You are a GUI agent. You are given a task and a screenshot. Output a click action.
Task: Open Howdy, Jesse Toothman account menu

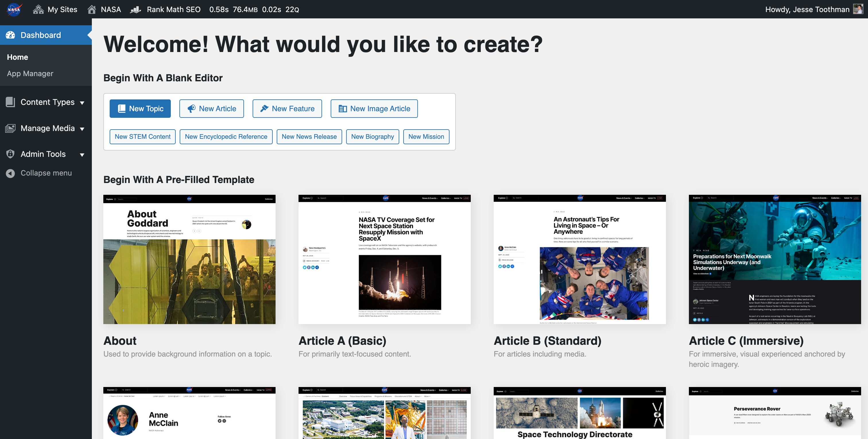814,9
